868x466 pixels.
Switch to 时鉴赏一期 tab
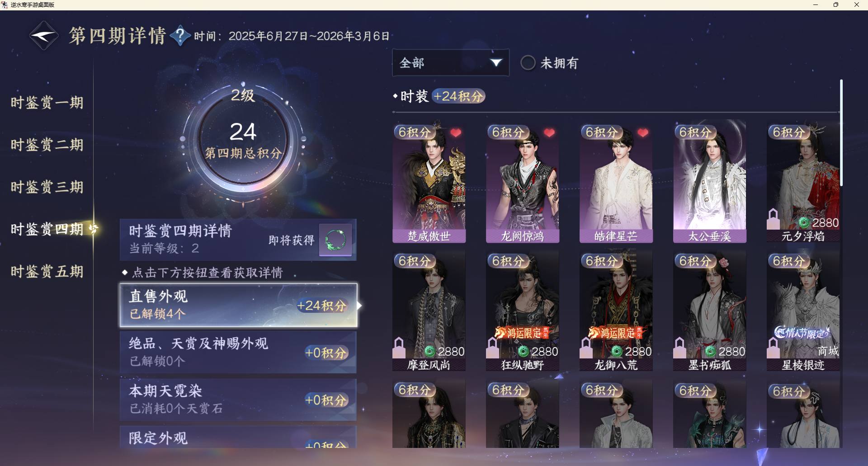pyautogui.click(x=47, y=103)
